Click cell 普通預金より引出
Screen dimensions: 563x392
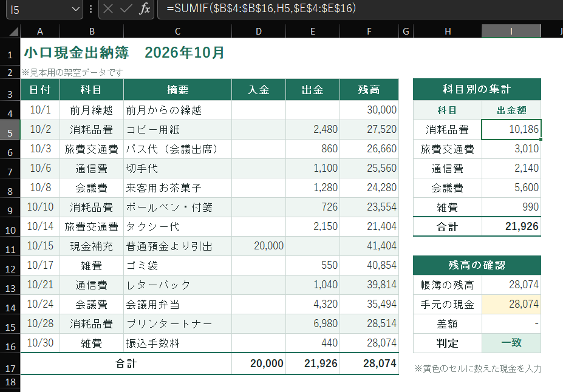tap(178, 246)
